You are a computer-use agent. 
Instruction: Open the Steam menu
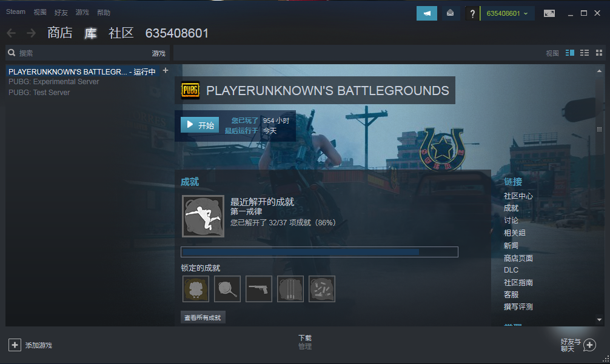pos(16,12)
